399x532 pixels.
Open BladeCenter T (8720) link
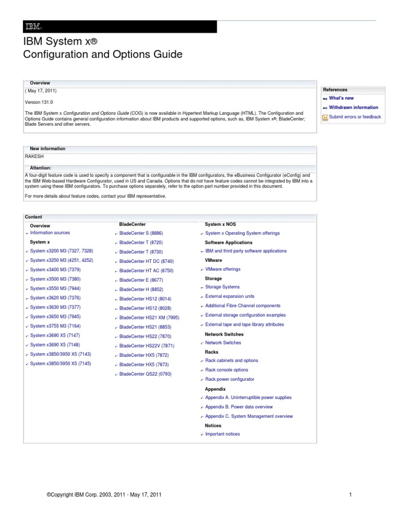141,243
